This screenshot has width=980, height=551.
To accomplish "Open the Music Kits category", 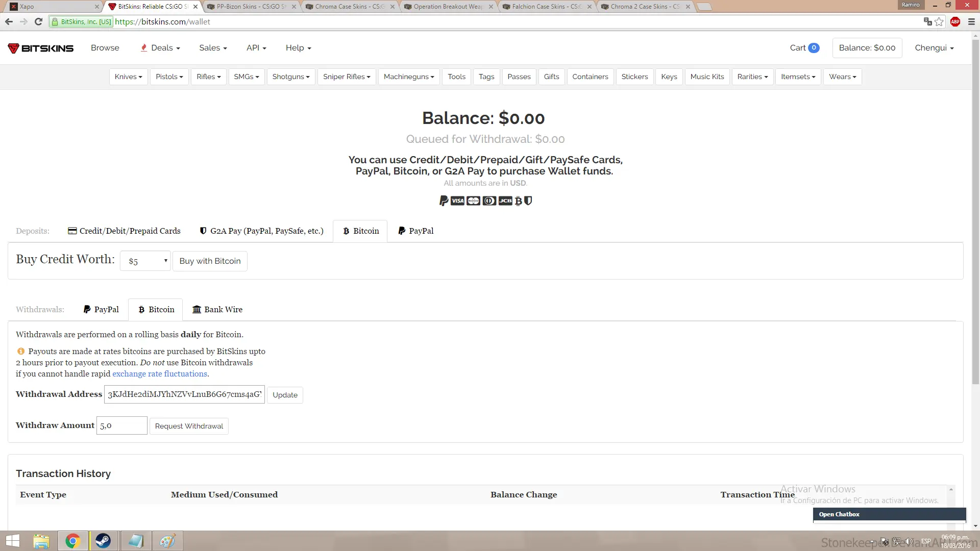I will pyautogui.click(x=707, y=77).
